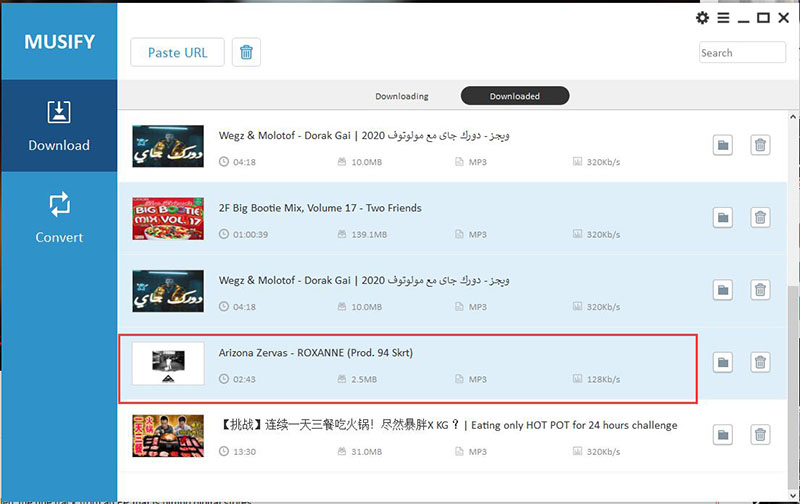Open the hamburger menu icon
The height and width of the screenshot is (504, 800).
(723, 18)
